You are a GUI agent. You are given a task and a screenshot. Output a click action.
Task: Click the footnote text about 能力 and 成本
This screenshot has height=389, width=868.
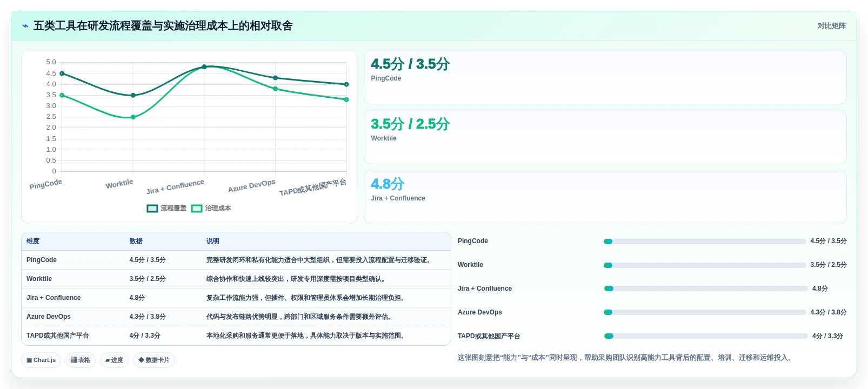(626, 358)
